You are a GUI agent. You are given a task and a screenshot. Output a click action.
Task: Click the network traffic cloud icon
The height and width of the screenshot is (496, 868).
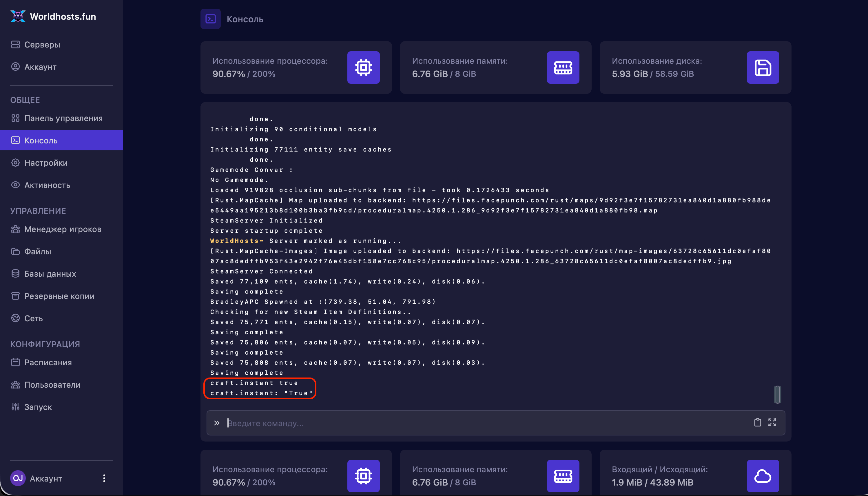tap(763, 476)
